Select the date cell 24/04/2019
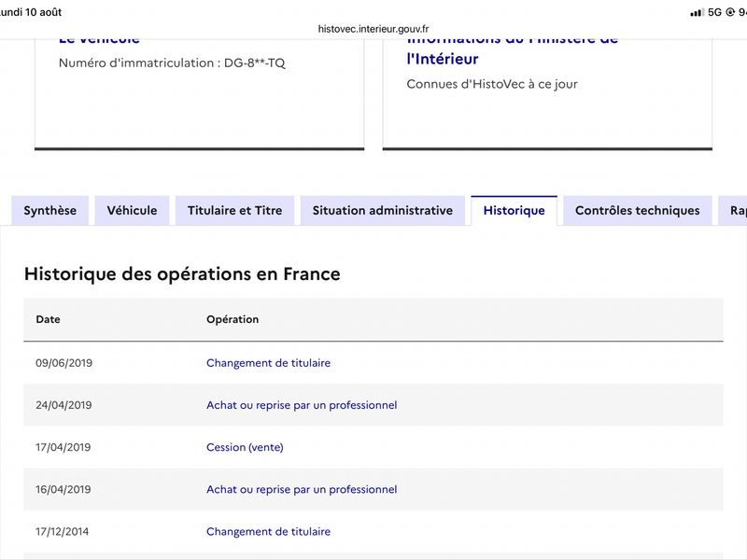The height and width of the screenshot is (560, 747). 63,405
